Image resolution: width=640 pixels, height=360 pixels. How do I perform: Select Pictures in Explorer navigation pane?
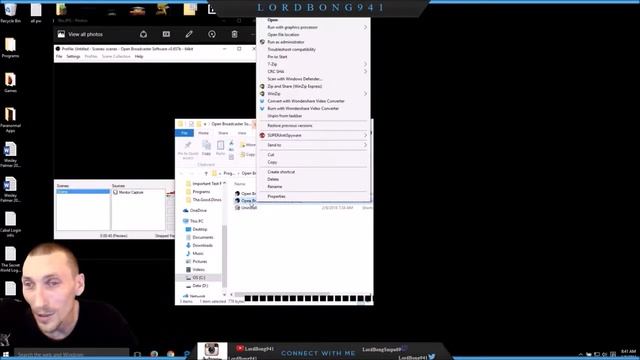pyautogui.click(x=197, y=261)
